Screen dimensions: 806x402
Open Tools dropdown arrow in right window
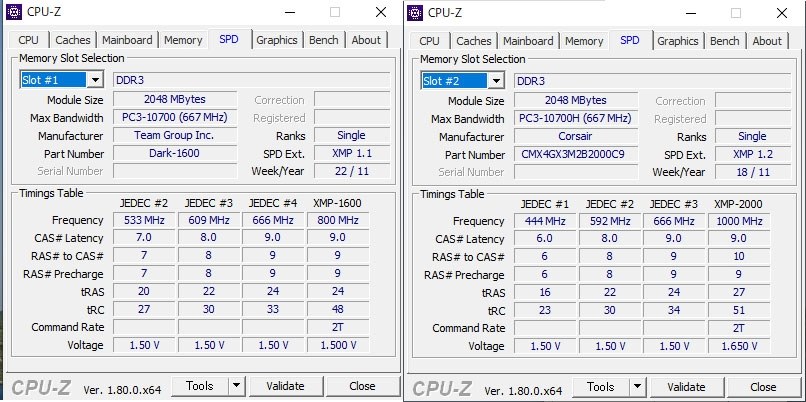637,387
